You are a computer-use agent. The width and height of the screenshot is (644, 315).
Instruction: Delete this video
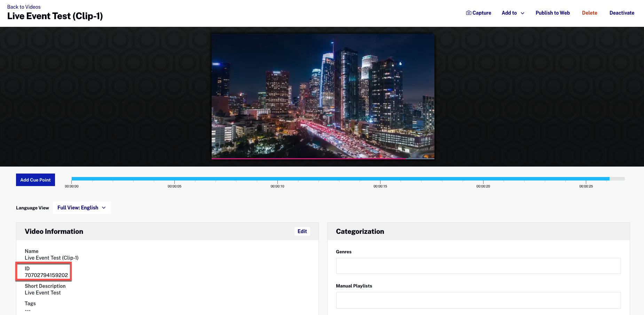coord(589,13)
